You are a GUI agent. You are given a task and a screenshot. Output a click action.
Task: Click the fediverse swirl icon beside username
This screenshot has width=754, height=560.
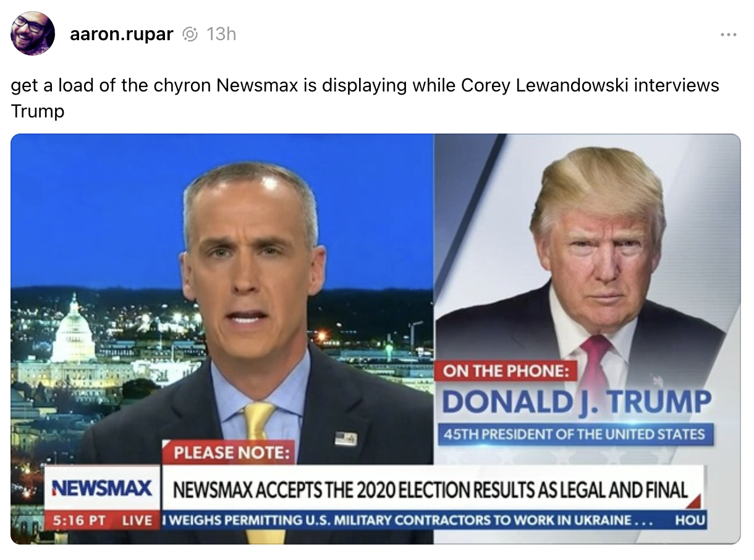click(x=191, y=35)
